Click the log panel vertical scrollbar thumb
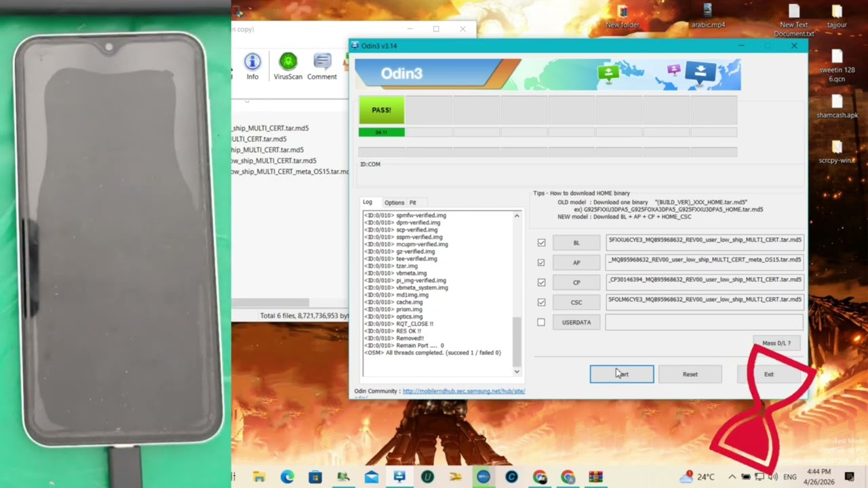Screen dimensions: 868x488 pos(517,342)
